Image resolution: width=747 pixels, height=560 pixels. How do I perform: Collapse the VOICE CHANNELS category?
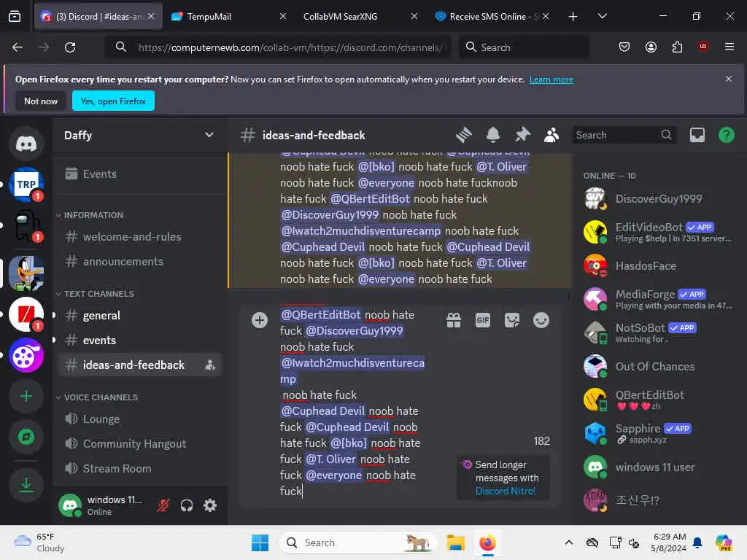coord(97,397)
